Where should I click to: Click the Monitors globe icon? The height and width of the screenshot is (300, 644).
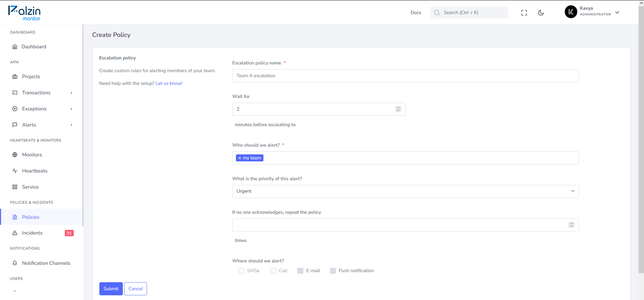coord(15,155)
